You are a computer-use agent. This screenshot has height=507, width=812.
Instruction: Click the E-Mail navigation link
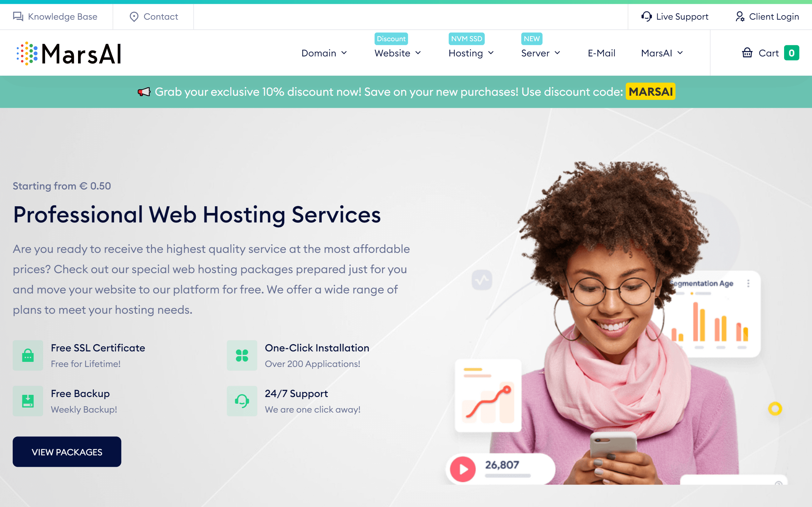602,53
